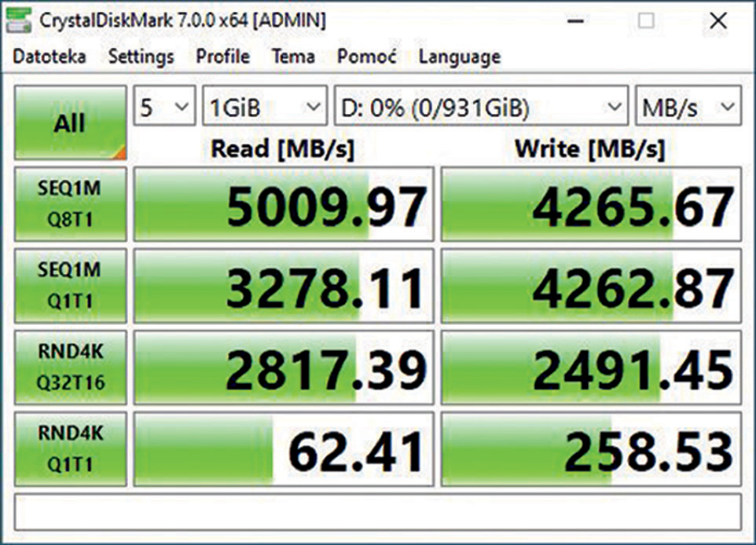Click the Write [MB/s] column header
756x545 pixels.
pos(590,149)
